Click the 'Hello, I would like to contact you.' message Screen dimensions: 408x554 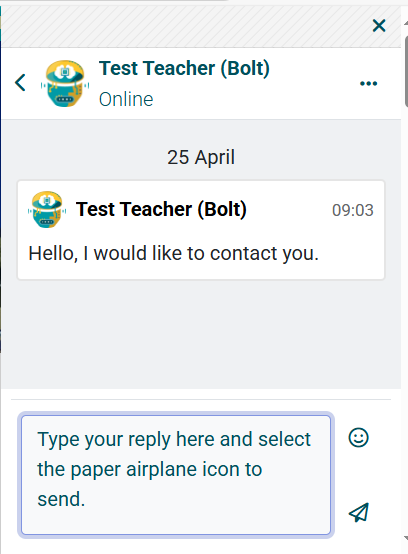173,253
